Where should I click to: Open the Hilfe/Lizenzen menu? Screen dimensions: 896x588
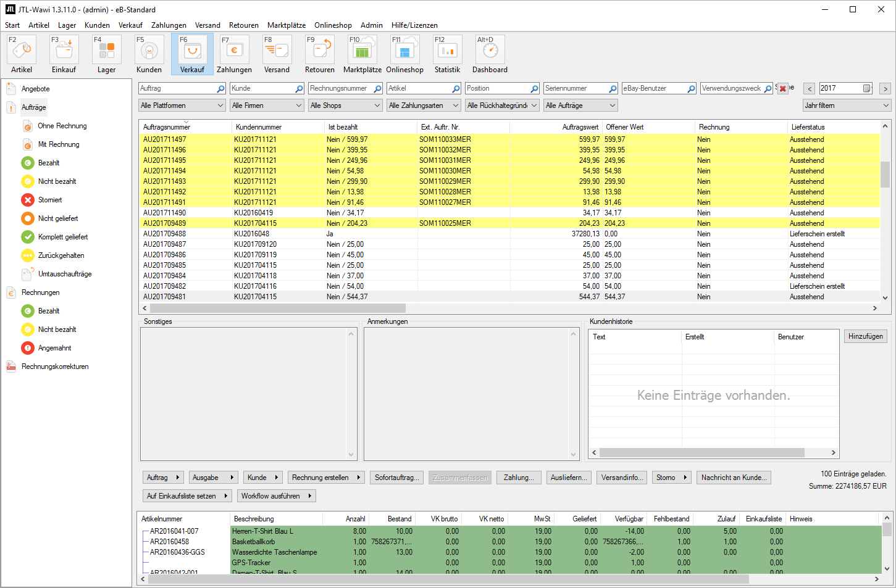tap(414, 25)
